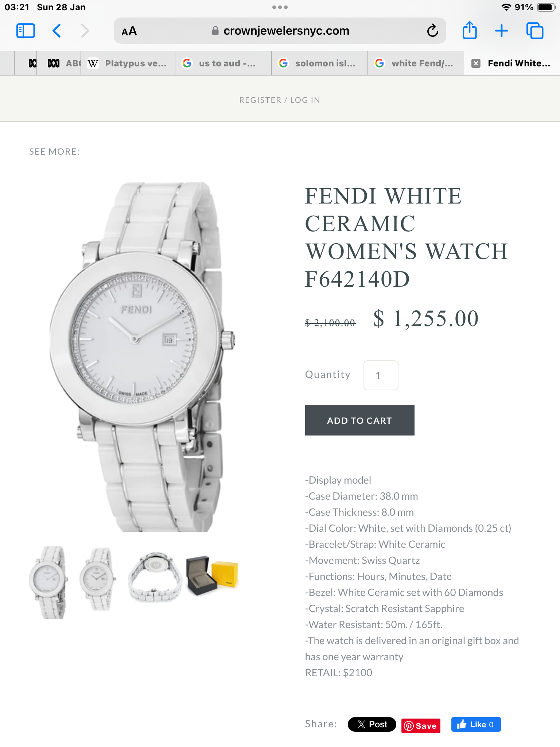Like the product on Facebook
This screenshot has width=560, height=747.
476,724
